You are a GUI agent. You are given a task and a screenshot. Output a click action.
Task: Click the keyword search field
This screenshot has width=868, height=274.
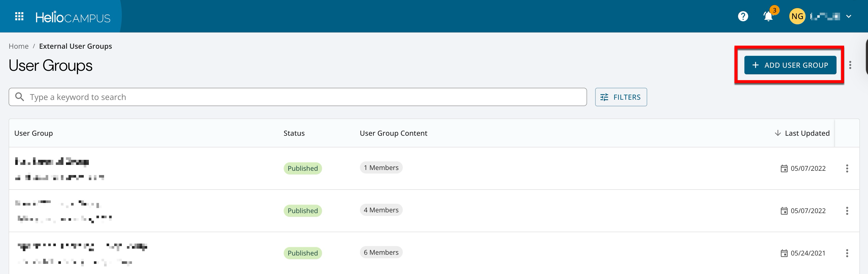pos(303,97)
